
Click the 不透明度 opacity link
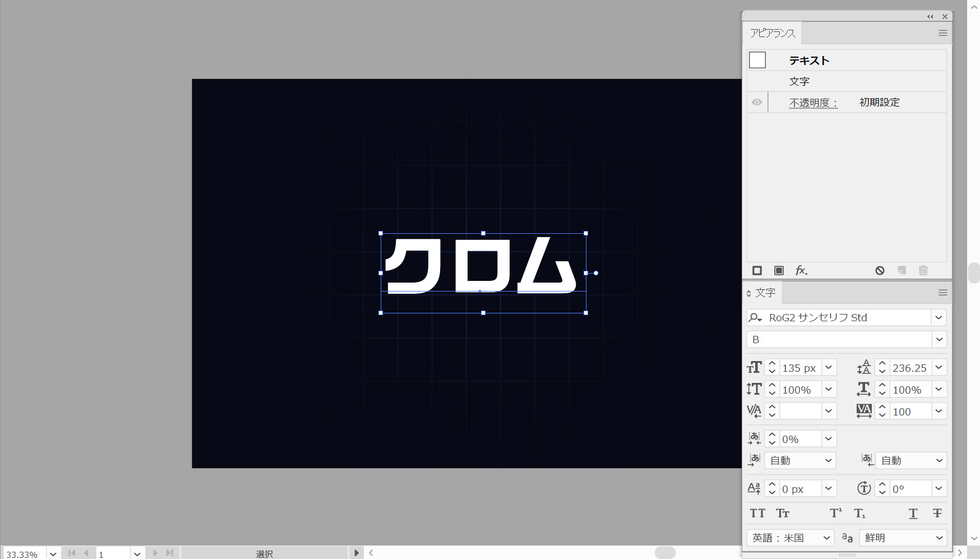click(x=813, y=103)
